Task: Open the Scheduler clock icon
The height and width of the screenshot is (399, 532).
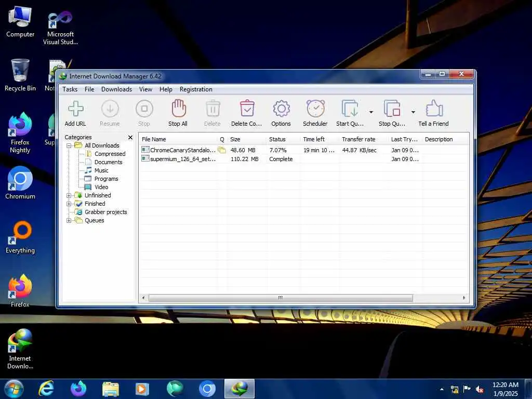Action: pos(315,108)
